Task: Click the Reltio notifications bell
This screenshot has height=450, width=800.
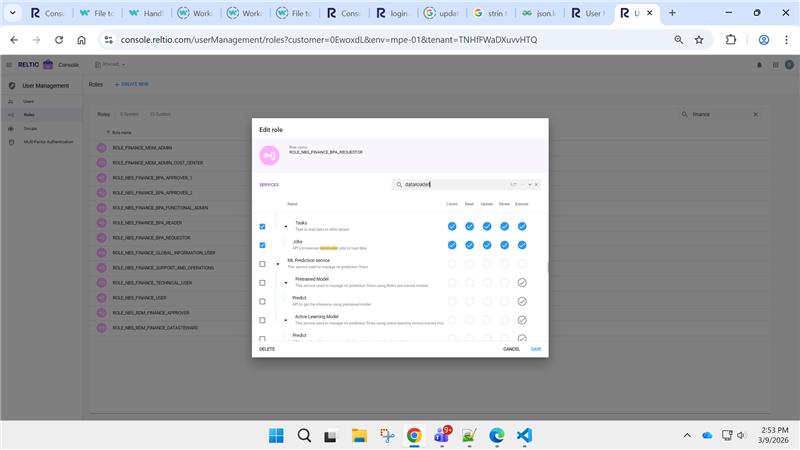Action: tap(759, 65)
